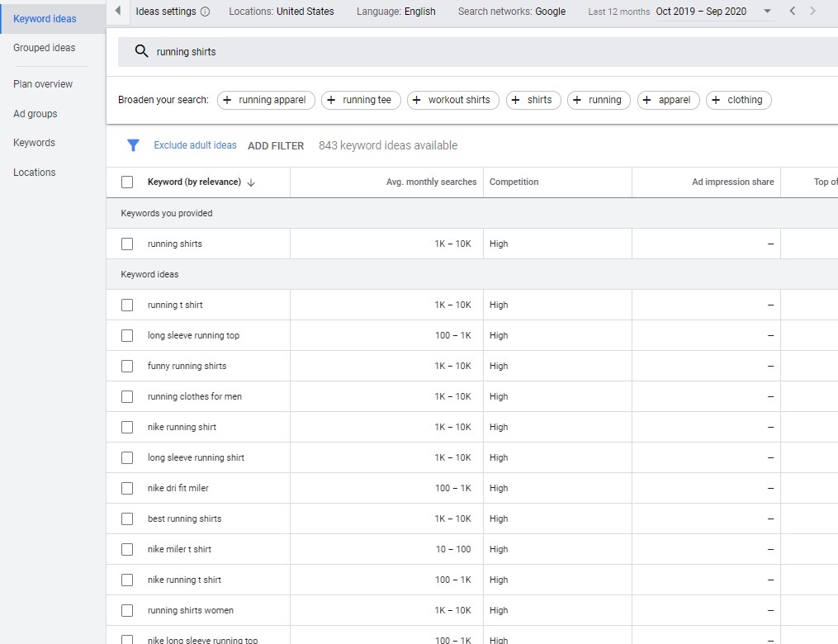Add 'shirts' suggestion chip

[x=533, y=100]
